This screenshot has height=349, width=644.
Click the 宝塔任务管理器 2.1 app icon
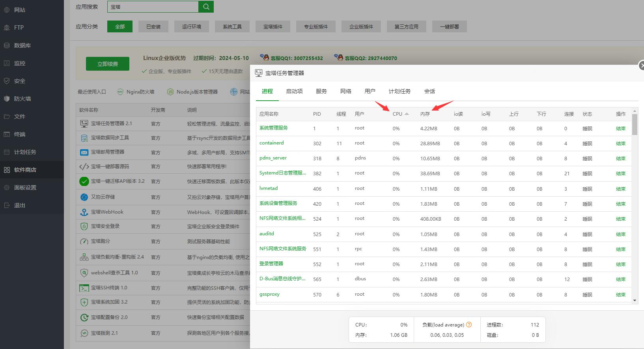(x=84, y=124)
